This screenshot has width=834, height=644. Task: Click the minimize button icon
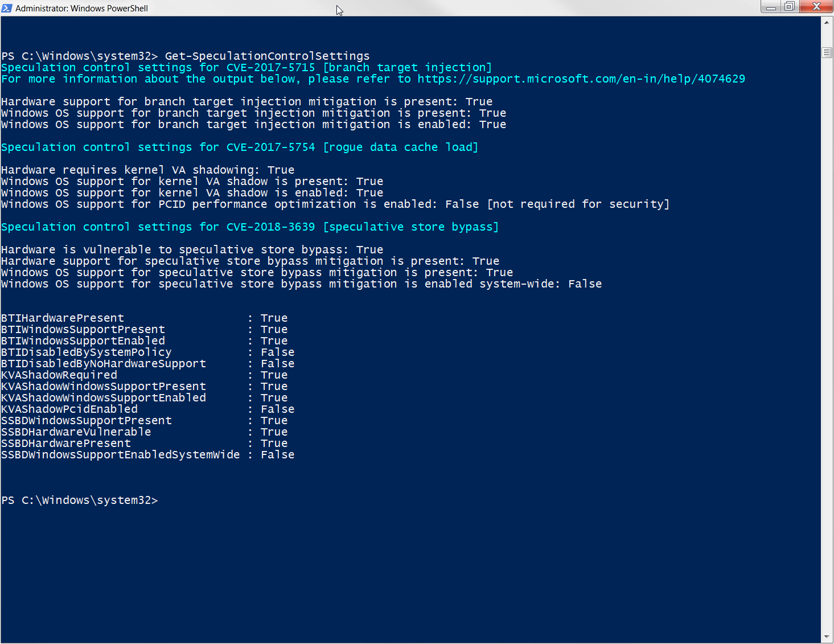coord(771,7)
